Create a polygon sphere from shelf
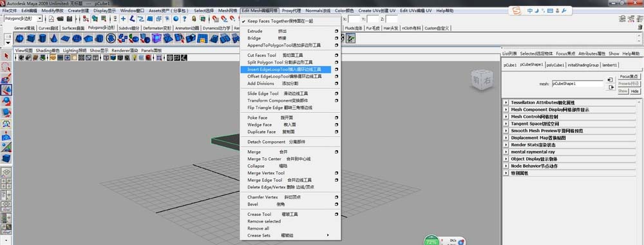This screenshot has height=245, width=644. [x=19, y=39]
